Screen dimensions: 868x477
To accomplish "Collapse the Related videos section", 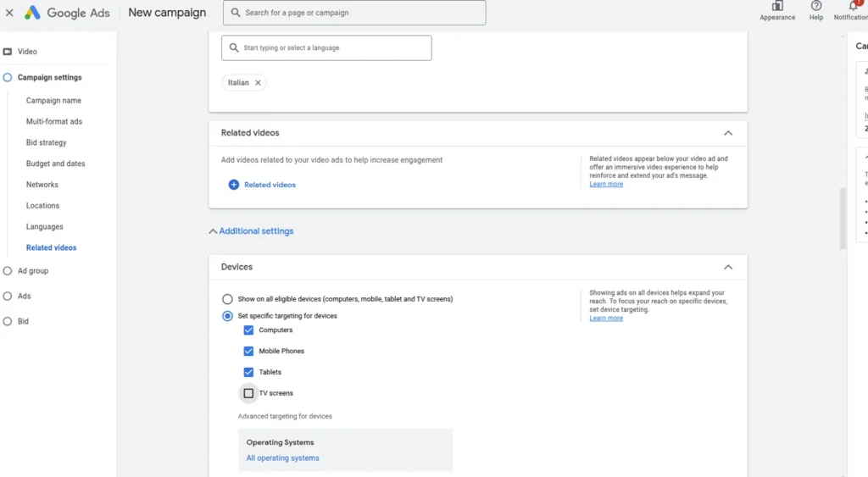I will point(727,133).
